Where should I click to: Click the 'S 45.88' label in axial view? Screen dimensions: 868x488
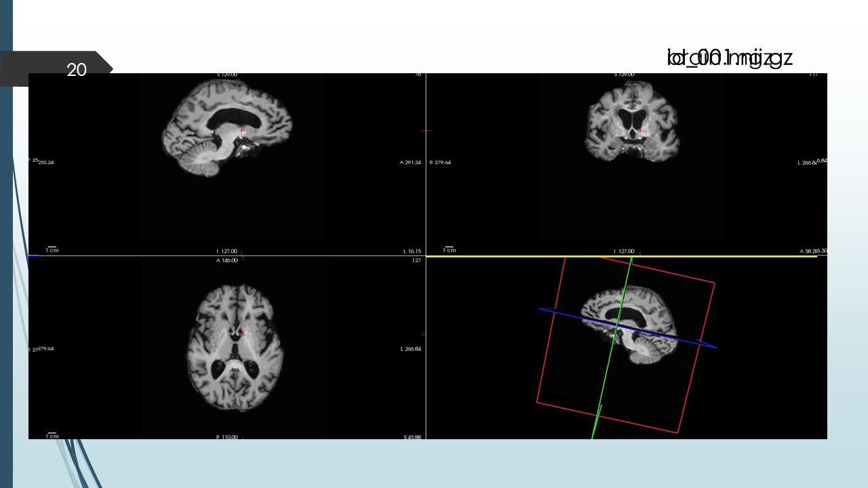pos(412,437)
